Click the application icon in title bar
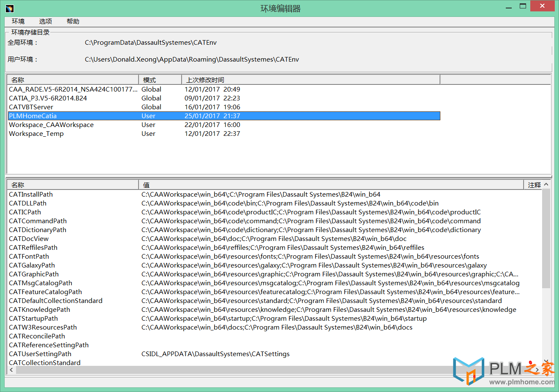The height and width of the screenshot is (392, 559). coord(10,8)
